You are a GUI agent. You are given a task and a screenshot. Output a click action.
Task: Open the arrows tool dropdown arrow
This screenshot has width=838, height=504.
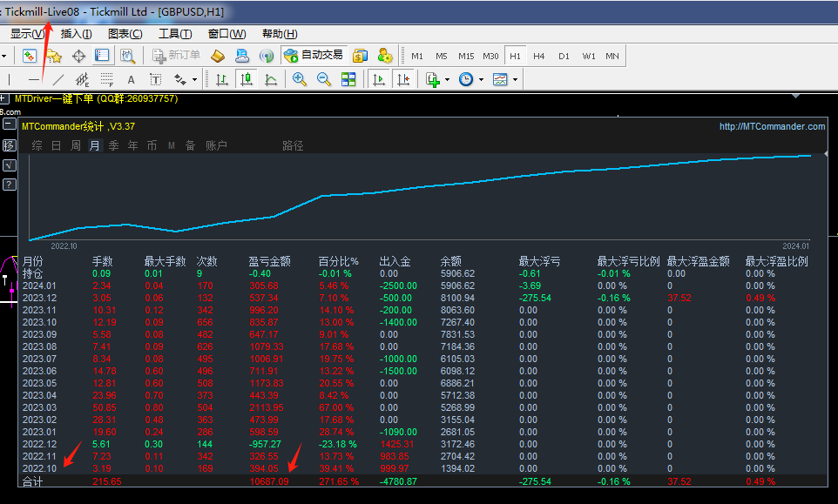[x=194, y=80]
